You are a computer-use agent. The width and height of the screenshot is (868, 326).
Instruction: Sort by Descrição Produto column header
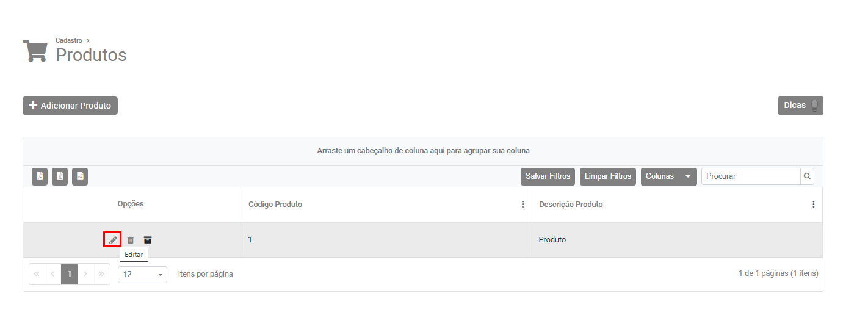[x=571, y=205]
